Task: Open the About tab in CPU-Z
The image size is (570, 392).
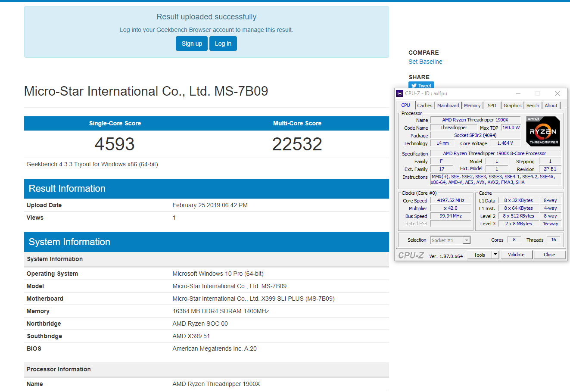Action: point(551,106)
